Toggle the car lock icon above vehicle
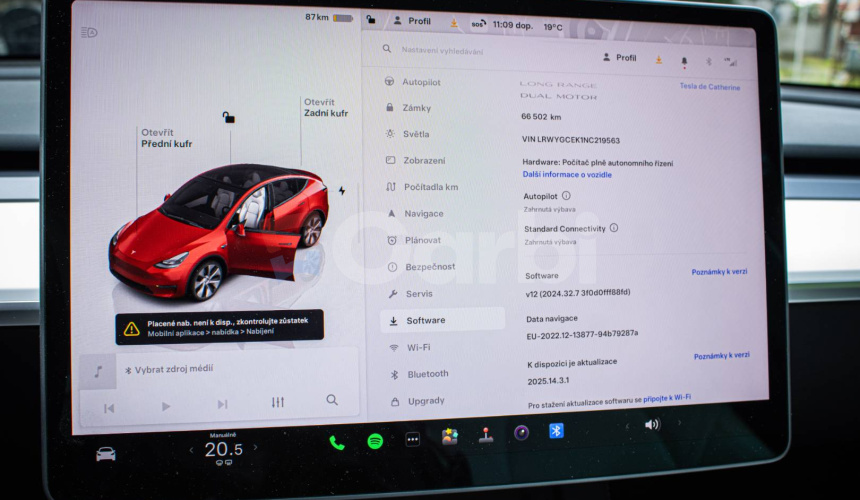This screenshot has width=860, height=500. coord(229,117)
